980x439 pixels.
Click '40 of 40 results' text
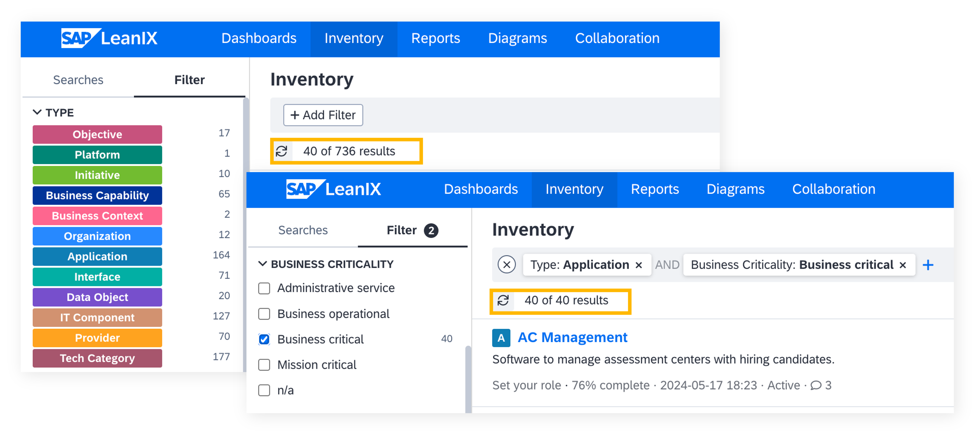point(566,301)
